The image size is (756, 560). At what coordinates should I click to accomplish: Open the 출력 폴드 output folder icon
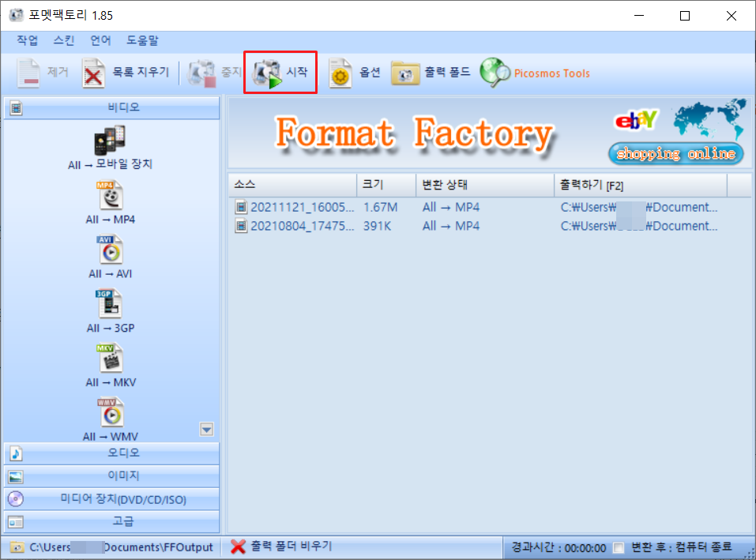[405, 73]
